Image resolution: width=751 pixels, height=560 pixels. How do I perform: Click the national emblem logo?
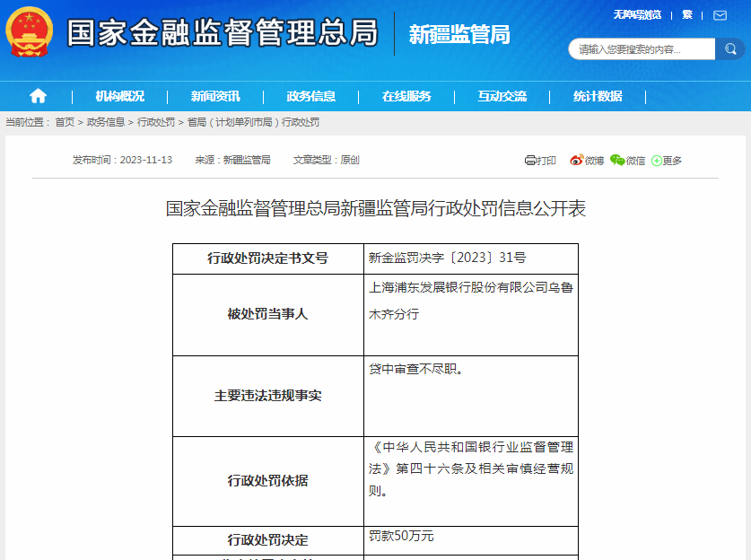30,34
